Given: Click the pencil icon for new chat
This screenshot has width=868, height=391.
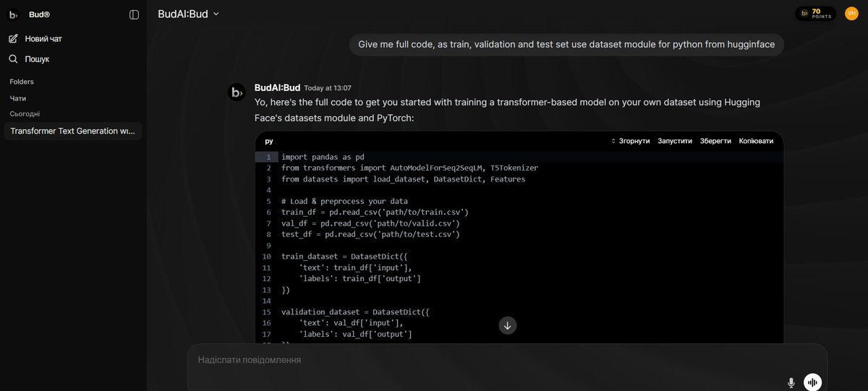Looking at the screenshot, I should (14, 38).
